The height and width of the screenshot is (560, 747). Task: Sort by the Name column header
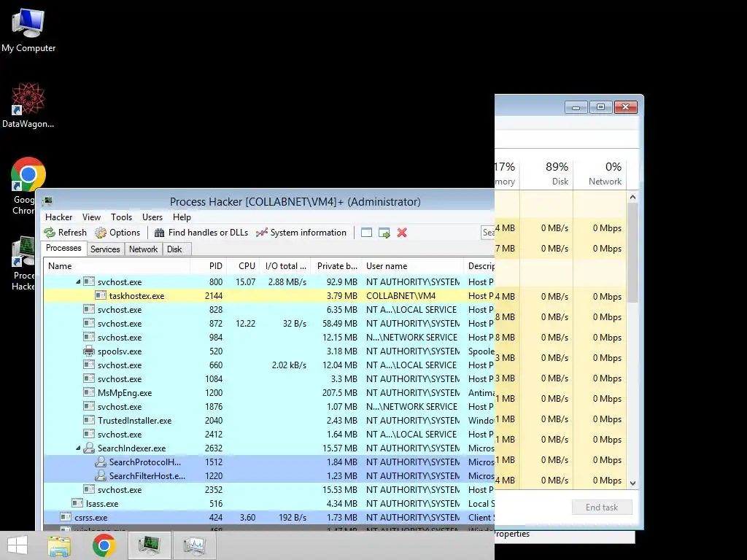click(117, 266)
